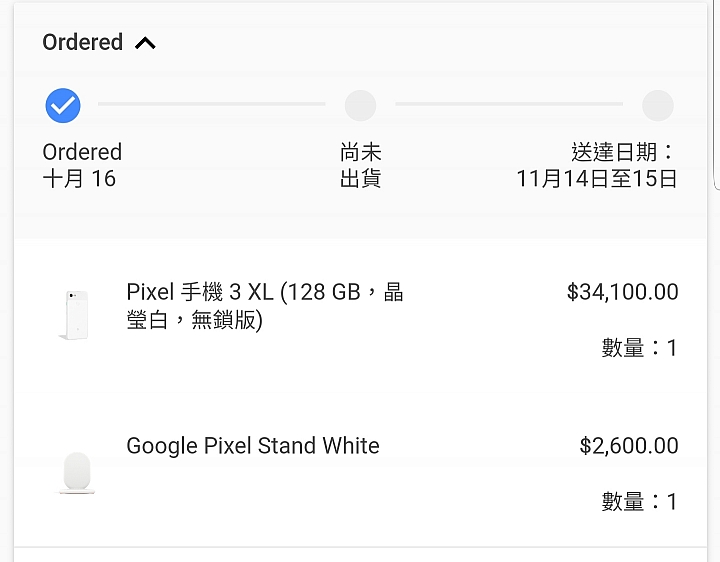Open the Pixel Stand White thumbnail

point(76,473)
